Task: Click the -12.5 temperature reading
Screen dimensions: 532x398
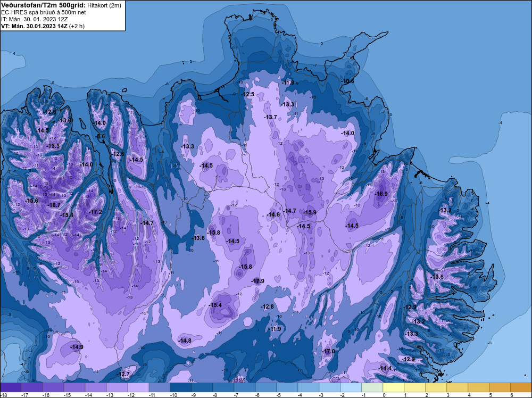Action: 248,94
